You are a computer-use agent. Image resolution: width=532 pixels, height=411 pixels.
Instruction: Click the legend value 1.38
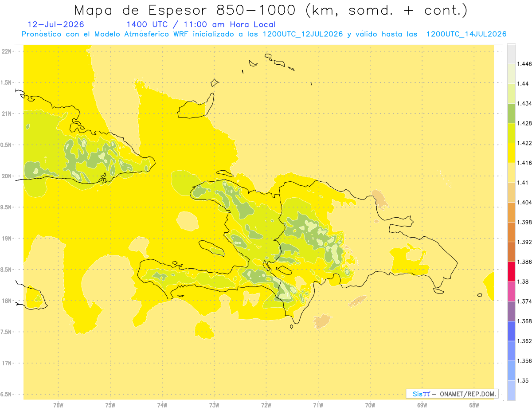click(x=523, y=282)
